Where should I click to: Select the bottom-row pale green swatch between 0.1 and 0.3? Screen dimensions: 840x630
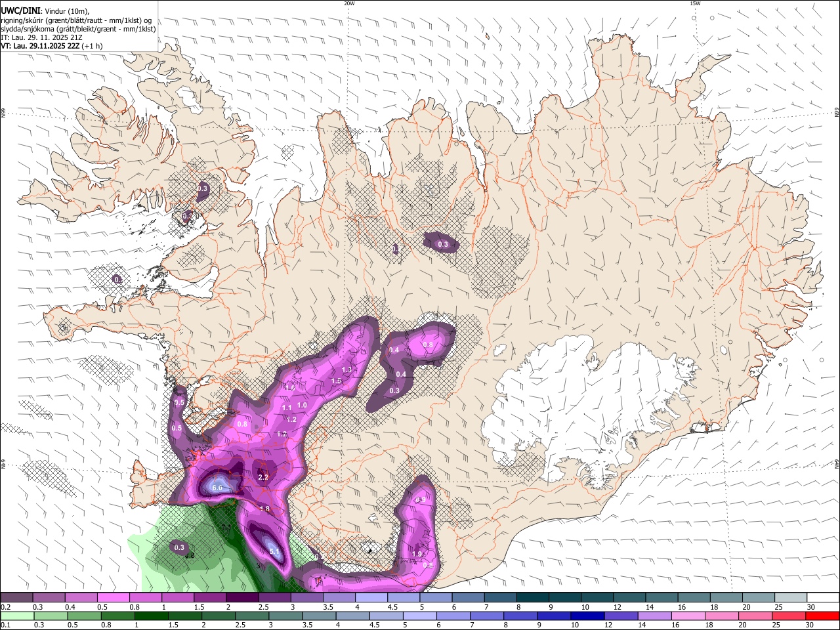[16, 616]
